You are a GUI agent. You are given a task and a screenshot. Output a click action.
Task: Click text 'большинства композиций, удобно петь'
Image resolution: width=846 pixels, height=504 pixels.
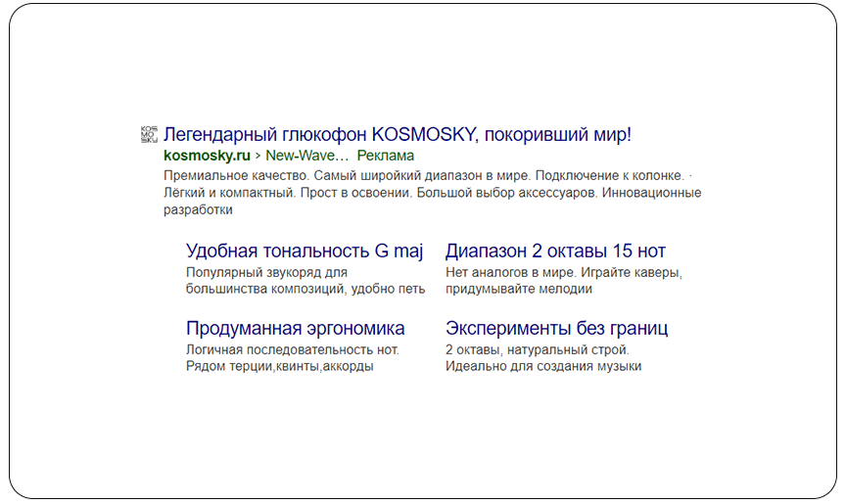[x=305, y=289]
